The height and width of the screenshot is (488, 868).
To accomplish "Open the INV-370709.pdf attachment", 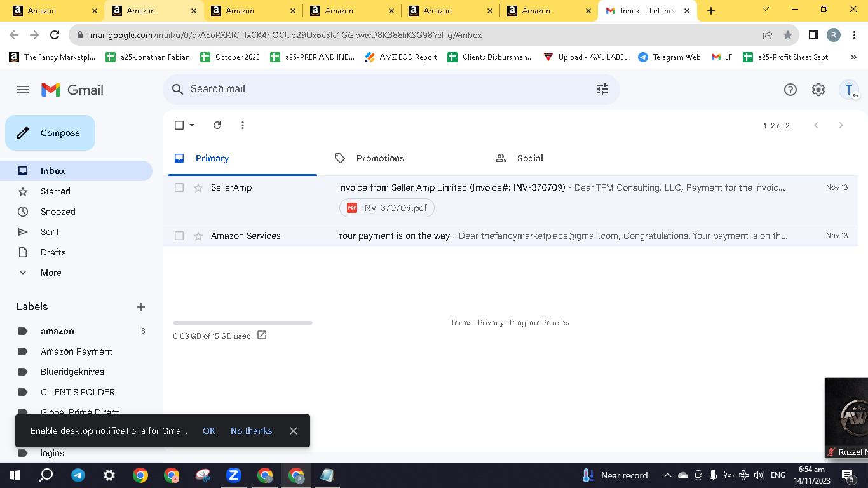I will pos(387,208).
